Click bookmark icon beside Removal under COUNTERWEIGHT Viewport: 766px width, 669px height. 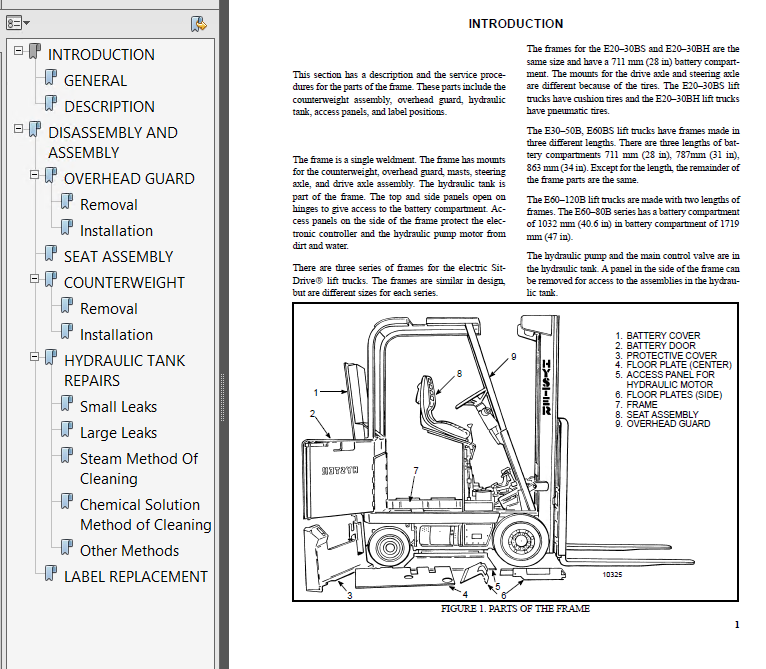[x=67, y=305]
